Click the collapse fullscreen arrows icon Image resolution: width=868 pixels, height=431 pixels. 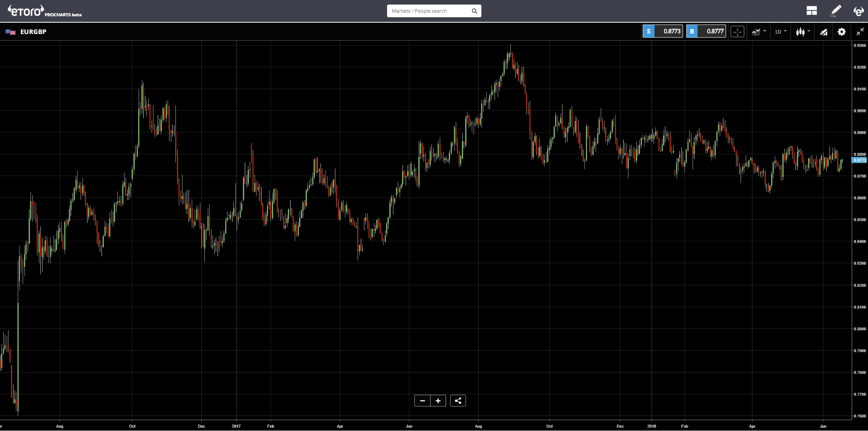pos(860,32)
